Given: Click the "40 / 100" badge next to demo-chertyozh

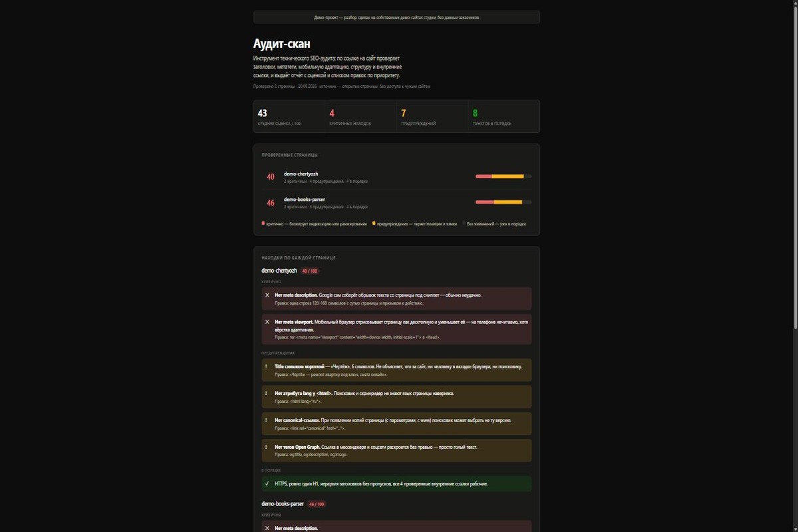Looking at the screenshot, I should point(310,271).
